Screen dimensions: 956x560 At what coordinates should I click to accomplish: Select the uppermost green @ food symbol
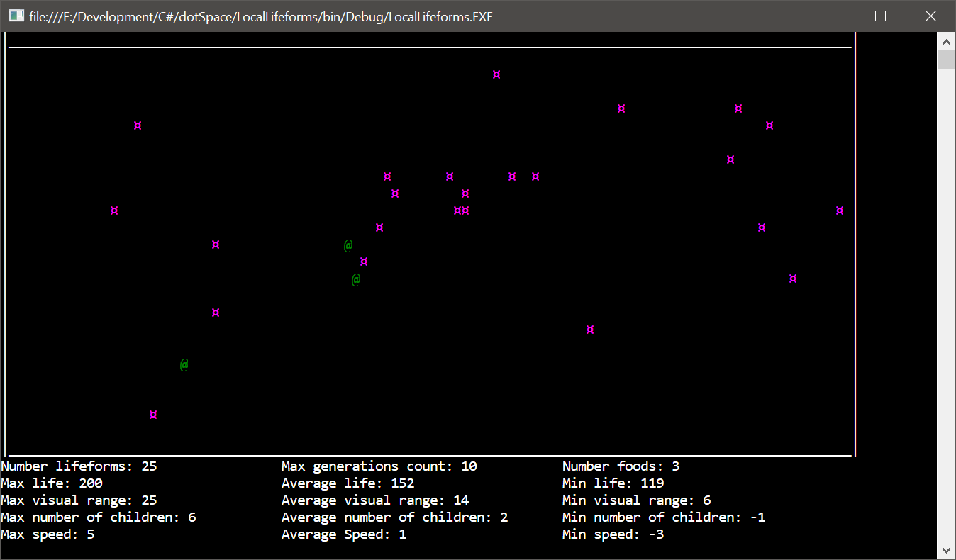[x=348, y=245]
